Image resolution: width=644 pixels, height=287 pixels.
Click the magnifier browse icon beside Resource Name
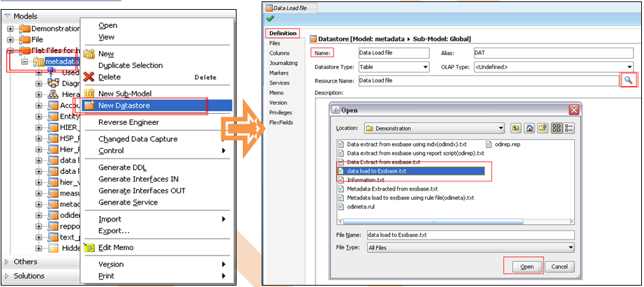[x=629, y=80]
